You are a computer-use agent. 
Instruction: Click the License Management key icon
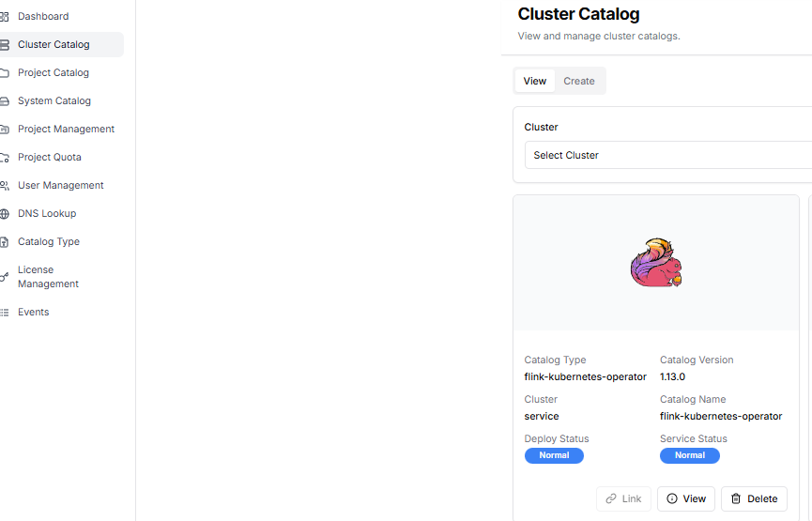click(x=5, y=277)
